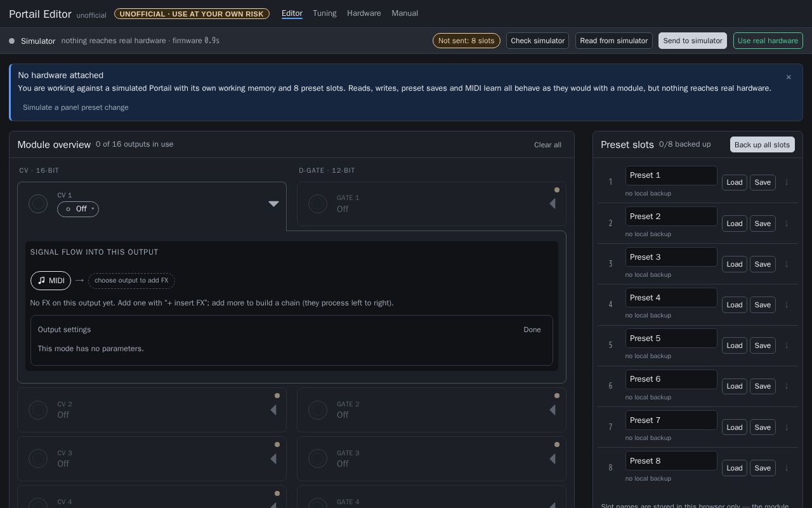Load Preset 3 slot
Image resolution: width=812 pixels, height=508 pixels.
(735, 264)
